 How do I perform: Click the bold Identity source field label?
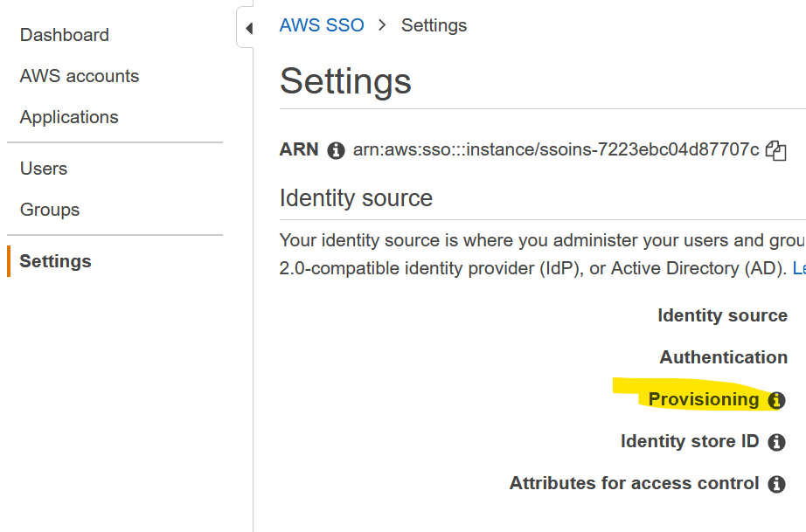pyautogui.click(x=722, y=315)
